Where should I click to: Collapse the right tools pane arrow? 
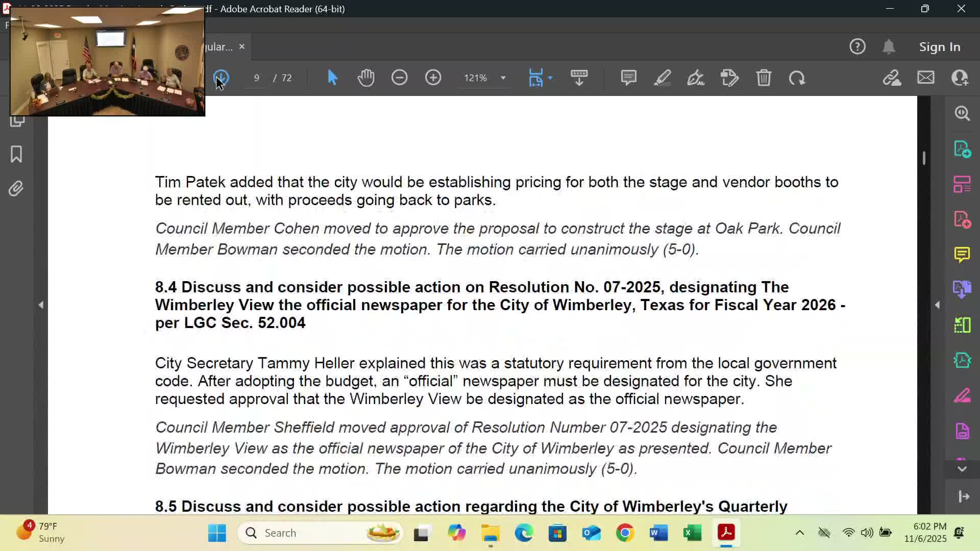937,305
